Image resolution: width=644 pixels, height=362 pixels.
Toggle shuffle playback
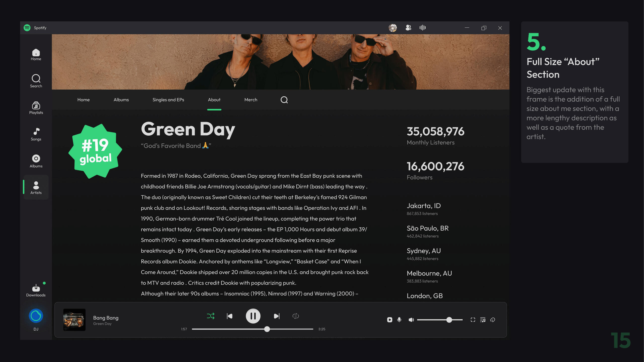click(211, 316)
